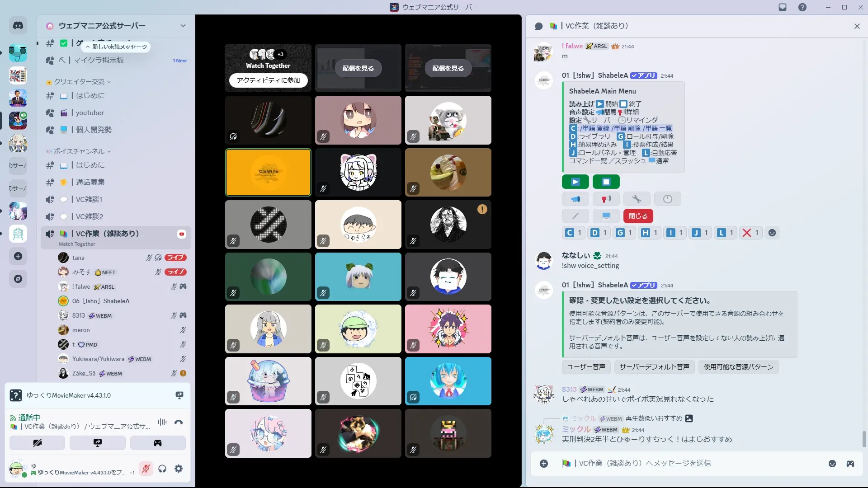Toggle microphone mute in user panel
The height and width of the screenshot is (488, 868).
[x=146, y=469]
